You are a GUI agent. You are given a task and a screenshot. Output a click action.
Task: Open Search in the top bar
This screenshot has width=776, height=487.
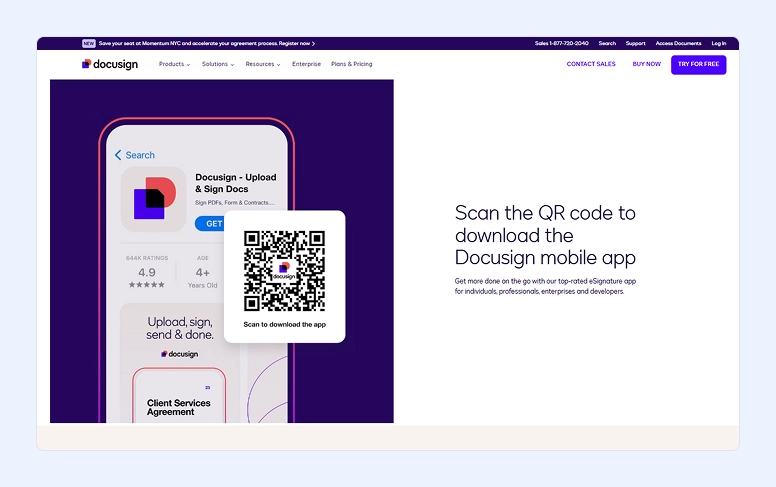coord(607,44)
